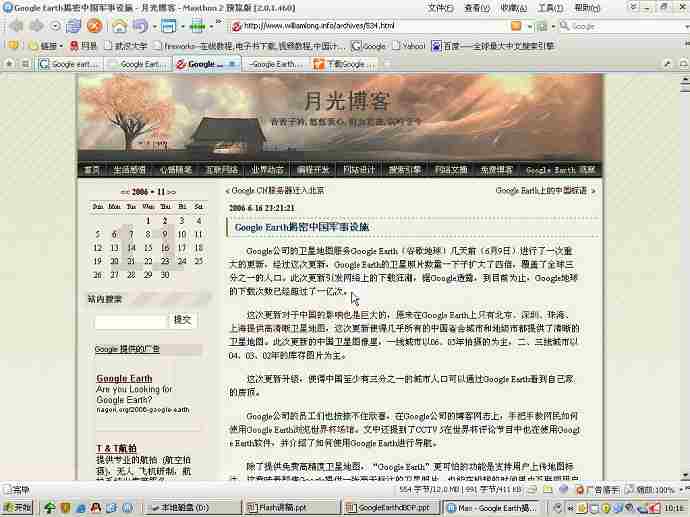Open dropdown next to window layout icon

[x=183, y=27]
